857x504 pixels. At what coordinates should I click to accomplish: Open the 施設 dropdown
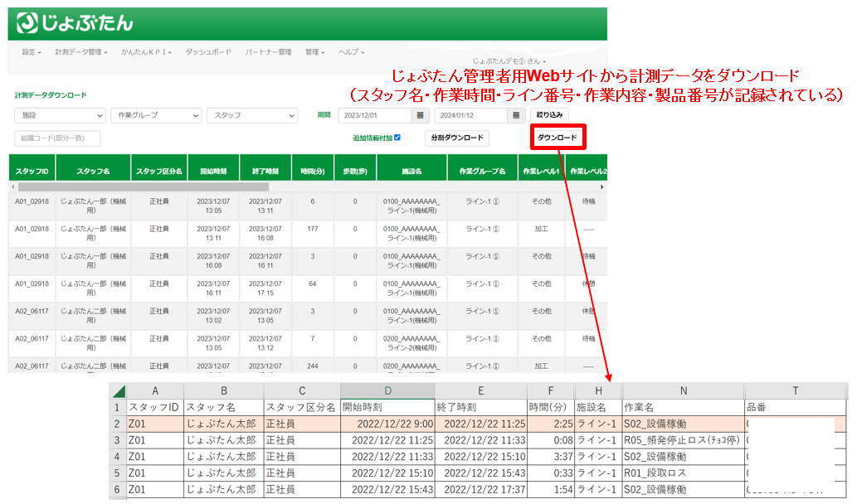[x=60, y=115]
